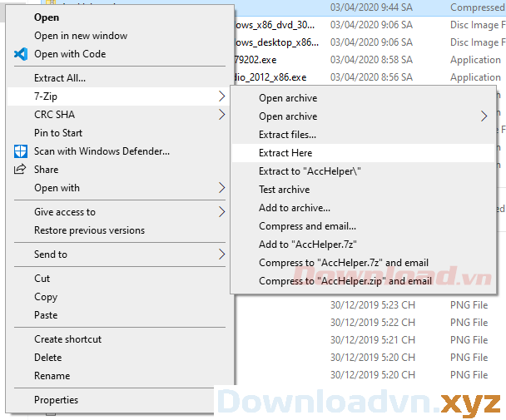Screen dimensions: 506x420
Task: Click the date 30/12/2019 5:23 CH
Action: (x=372, y=305)
